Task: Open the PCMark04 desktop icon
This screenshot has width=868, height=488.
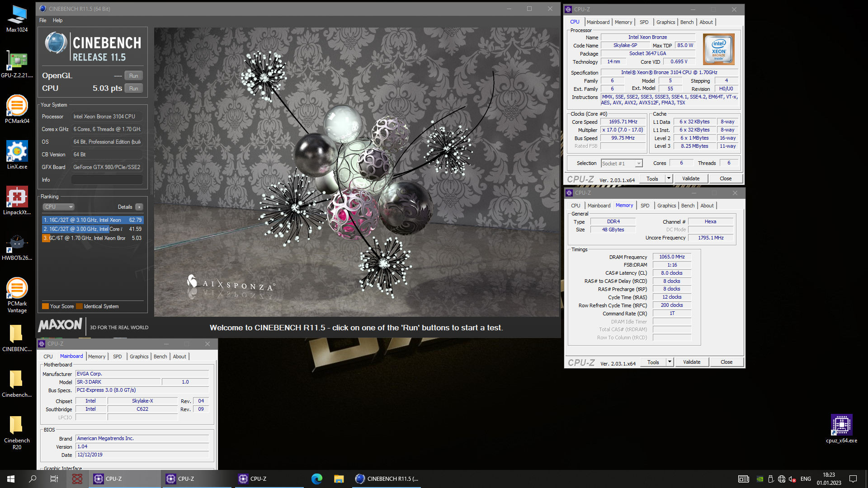Action: click(x=17, y=110)
